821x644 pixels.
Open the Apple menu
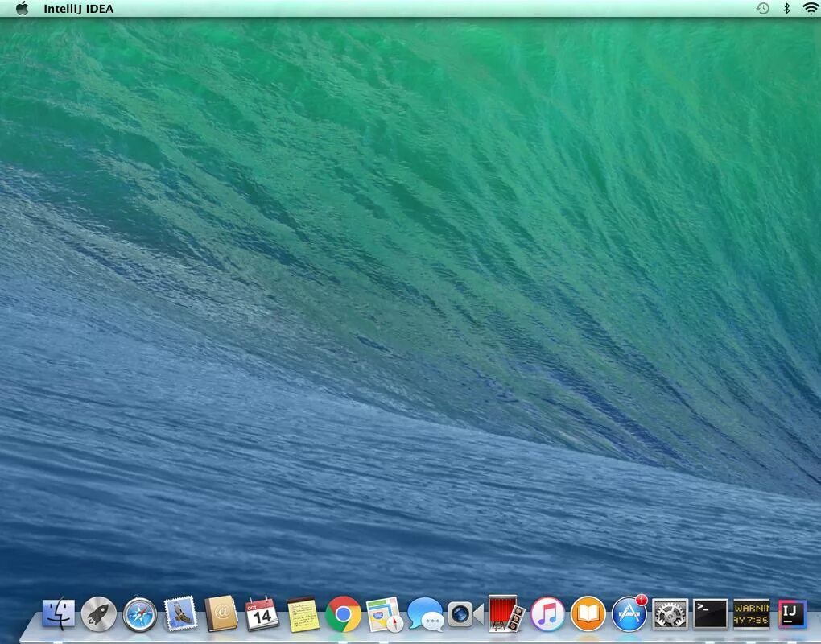click(22, 8)
